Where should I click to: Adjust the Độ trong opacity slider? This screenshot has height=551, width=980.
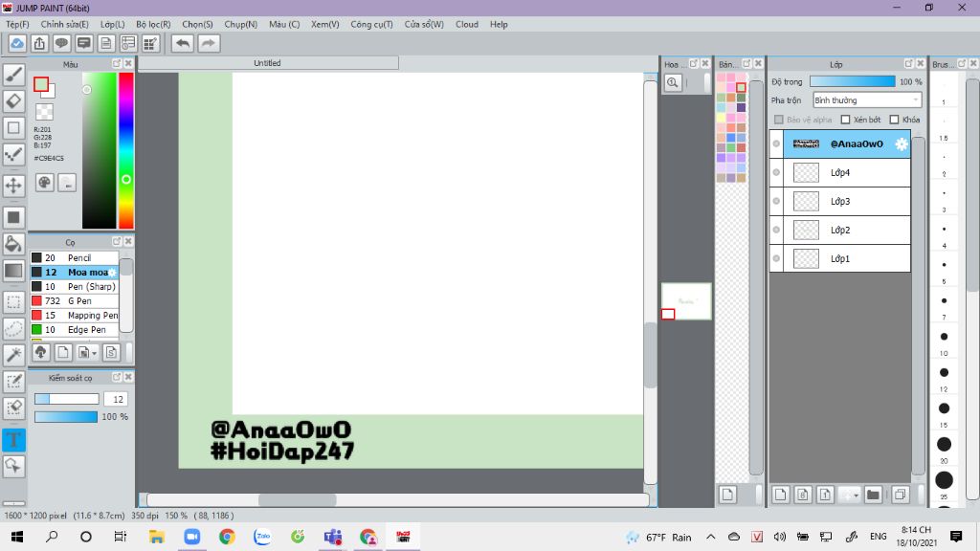(x=853, y=82)
